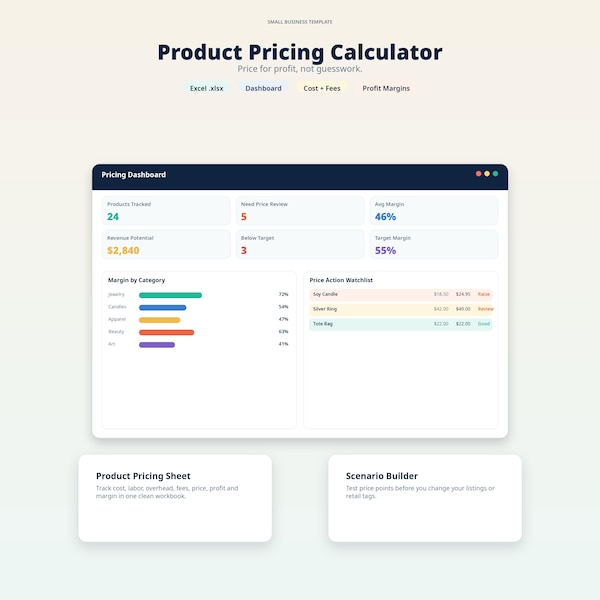Image resolution: width=600 pixels, height=600 pixels.
Task: Select the Excel .xlsx tag
Action: click(x=207, y=88)
